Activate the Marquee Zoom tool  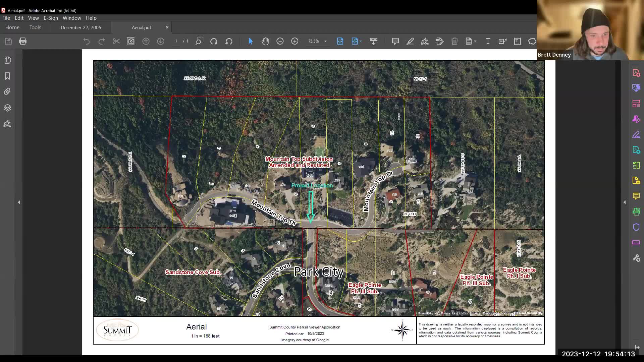tap(199, 41)
